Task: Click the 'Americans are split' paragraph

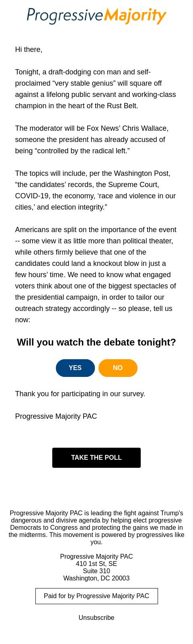Action: [96, 275]
